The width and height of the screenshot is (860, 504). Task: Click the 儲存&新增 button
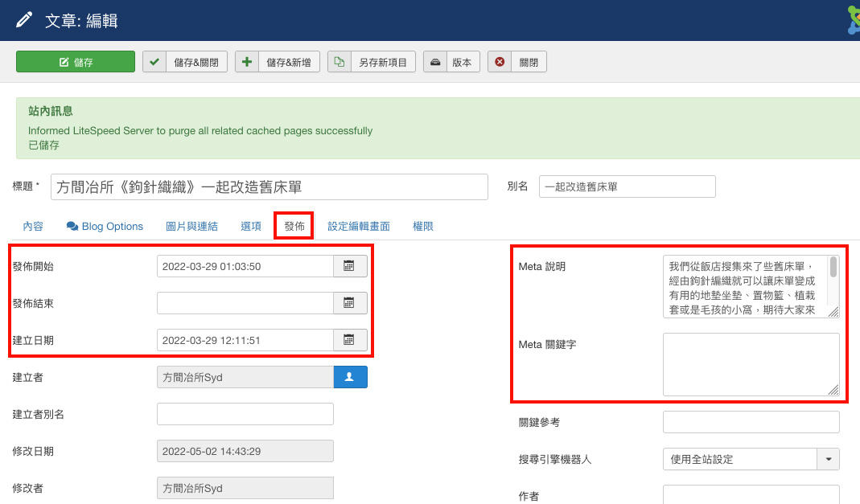click(x=278, y=61)
